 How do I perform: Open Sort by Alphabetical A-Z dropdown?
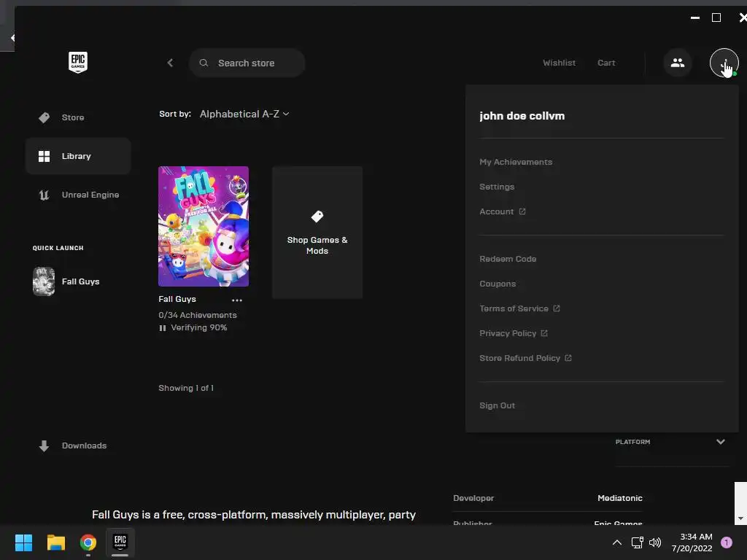[244, 114]
